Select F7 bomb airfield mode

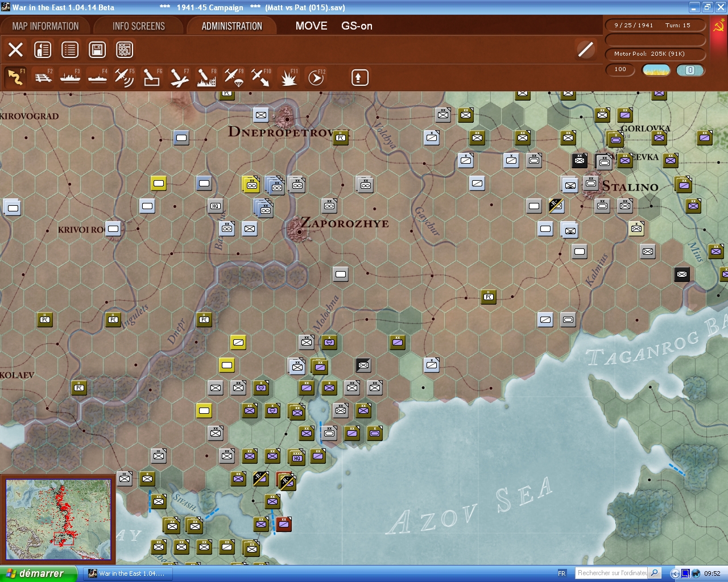(x=179, y=77)
